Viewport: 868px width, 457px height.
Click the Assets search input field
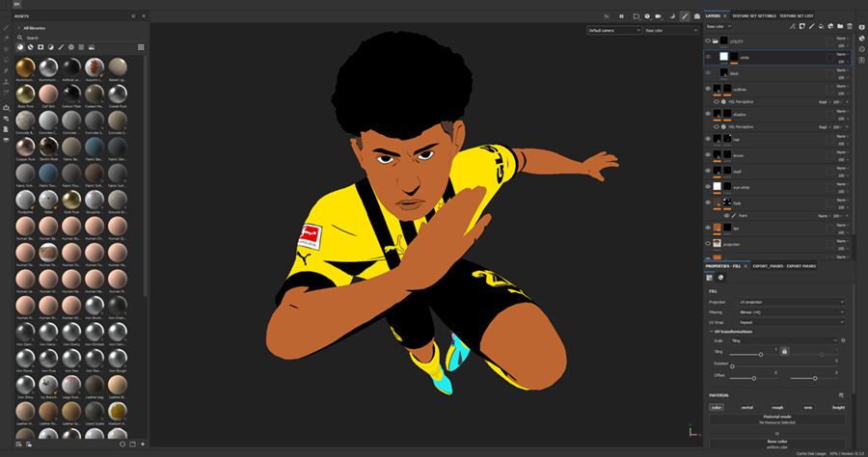click(x=82, y=38)
